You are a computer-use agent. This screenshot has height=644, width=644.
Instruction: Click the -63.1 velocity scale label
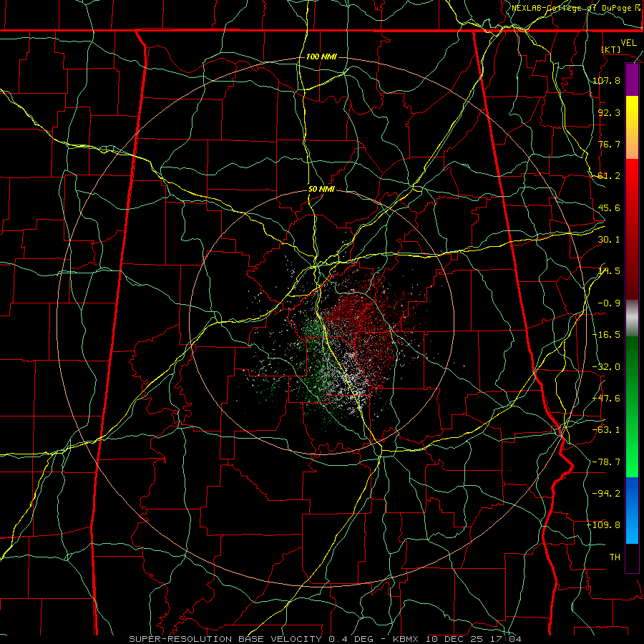pos(606,430)
